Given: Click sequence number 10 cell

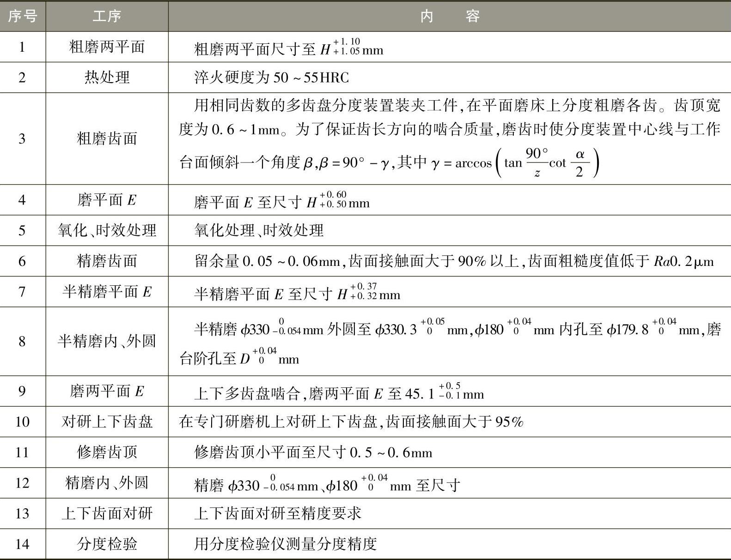Looking at the screenshot, I should click(x=23, y=422).
